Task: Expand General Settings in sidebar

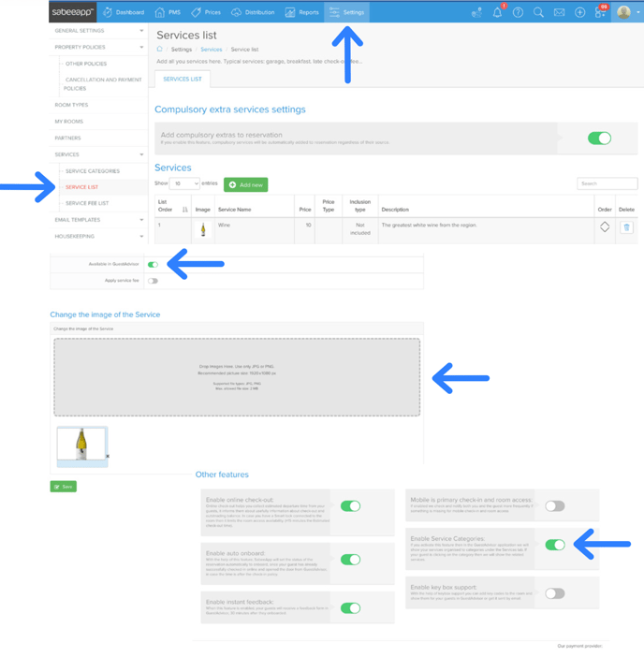Action: 98,31
